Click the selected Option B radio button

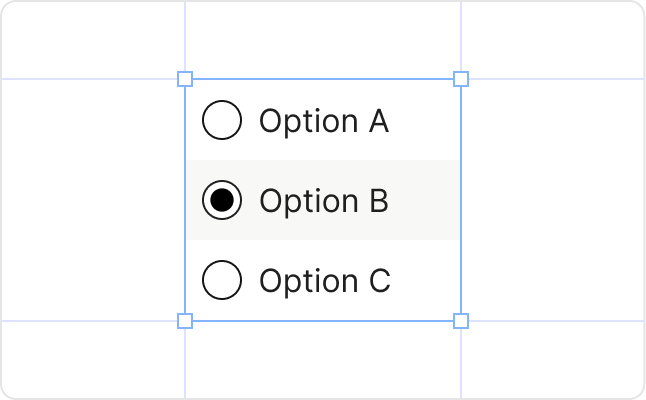click(222, 201)
